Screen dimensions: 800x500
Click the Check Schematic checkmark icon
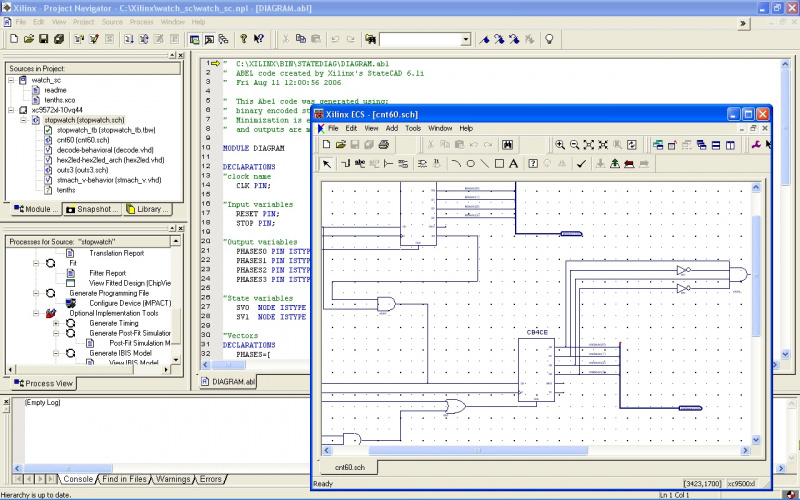[581, 164]
